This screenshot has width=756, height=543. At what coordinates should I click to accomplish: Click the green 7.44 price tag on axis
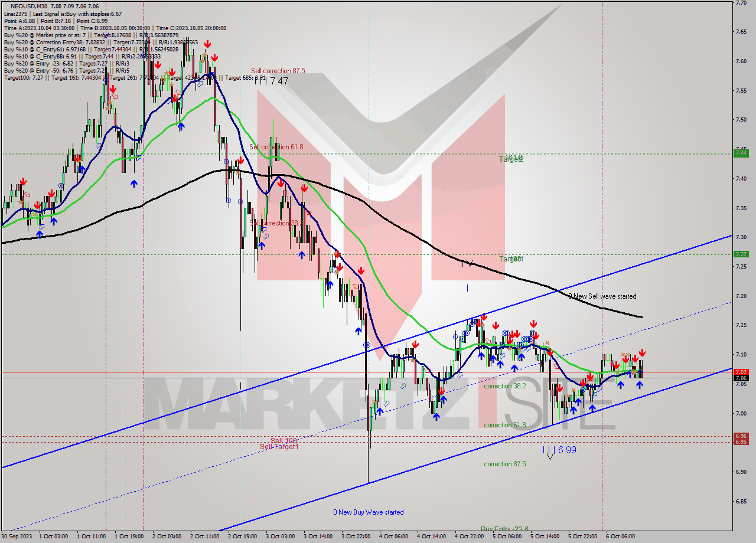741,153
